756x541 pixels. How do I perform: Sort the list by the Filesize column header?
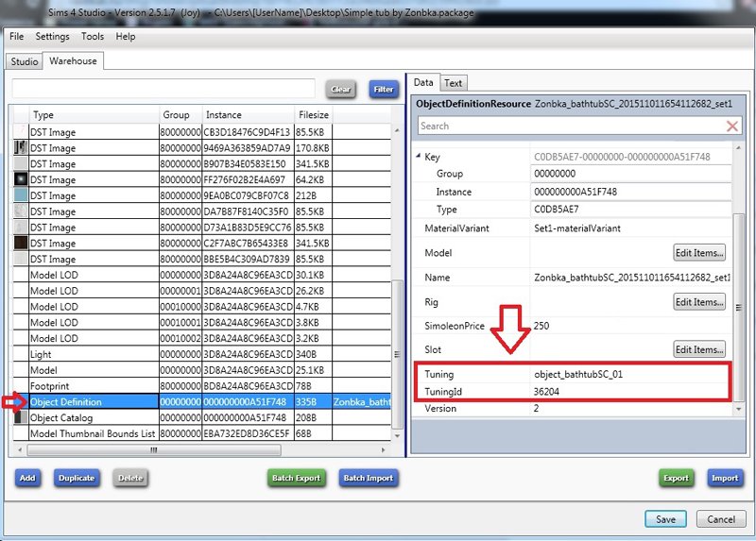(313, 115)
